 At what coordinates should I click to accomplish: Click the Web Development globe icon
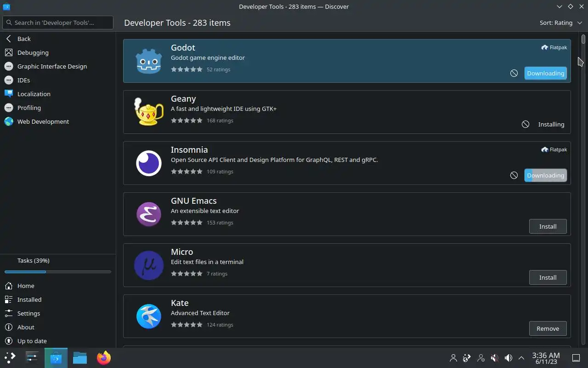8,121
